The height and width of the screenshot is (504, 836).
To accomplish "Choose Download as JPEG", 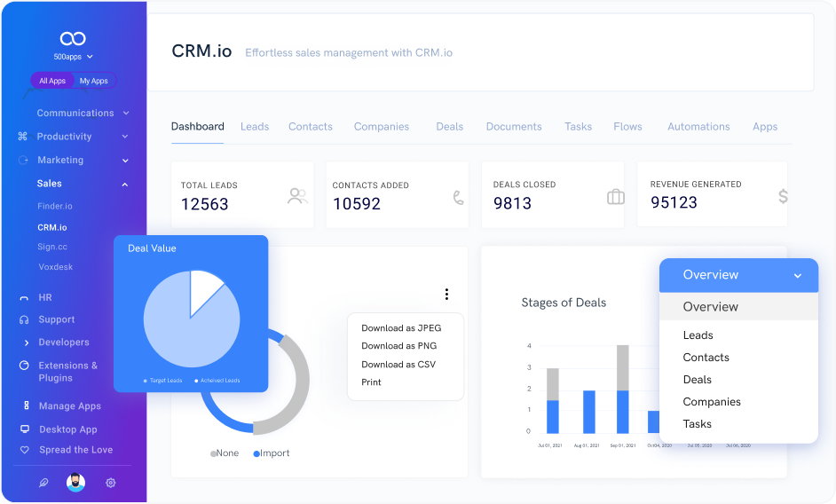I will pos(401,328).
